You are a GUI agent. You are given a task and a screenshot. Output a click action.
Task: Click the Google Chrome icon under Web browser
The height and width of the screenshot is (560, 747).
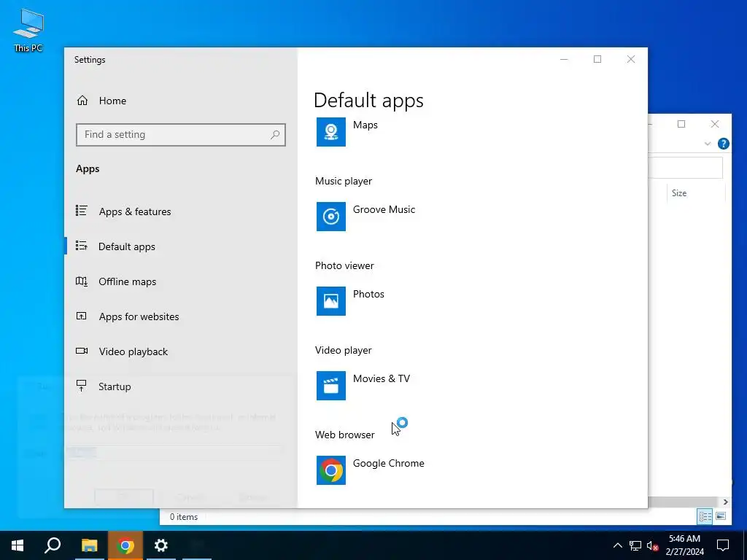(331, 470)
